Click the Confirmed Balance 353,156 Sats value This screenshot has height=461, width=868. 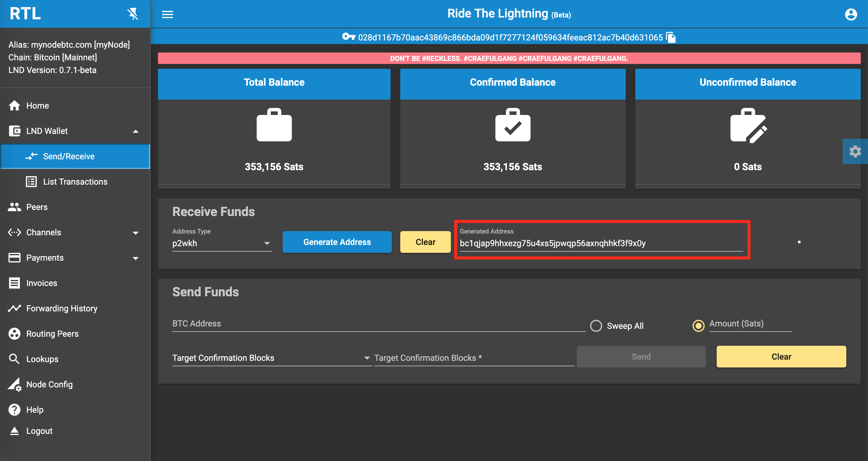[x=512, y=167]
